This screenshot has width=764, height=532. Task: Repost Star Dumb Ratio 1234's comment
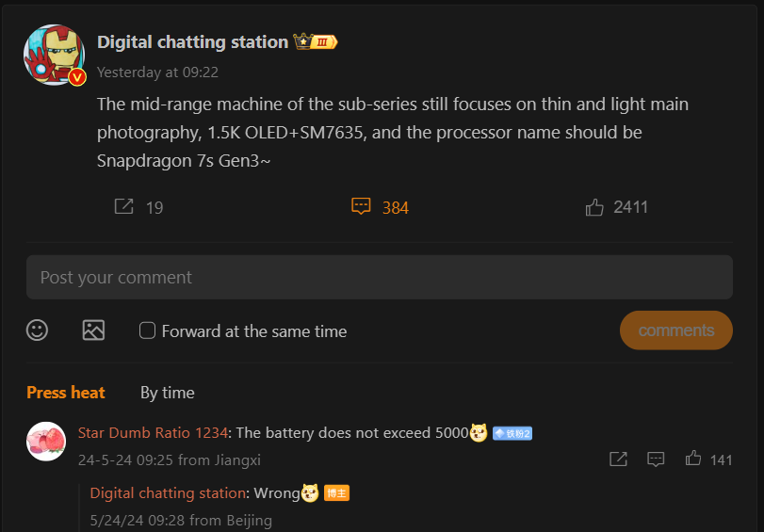[618, 459]
